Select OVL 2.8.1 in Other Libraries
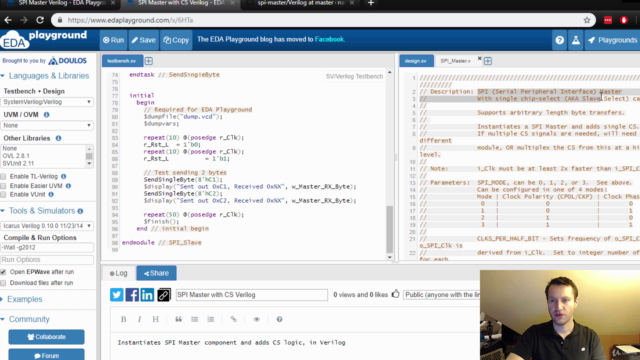Image resolution: width=640 pixels, height=360 pixels. point(42,156)
